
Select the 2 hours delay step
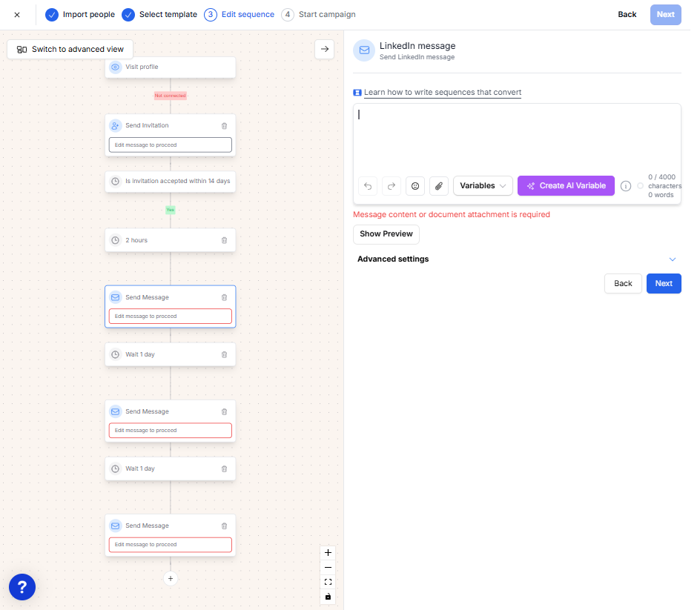click(x=170, y=240)
